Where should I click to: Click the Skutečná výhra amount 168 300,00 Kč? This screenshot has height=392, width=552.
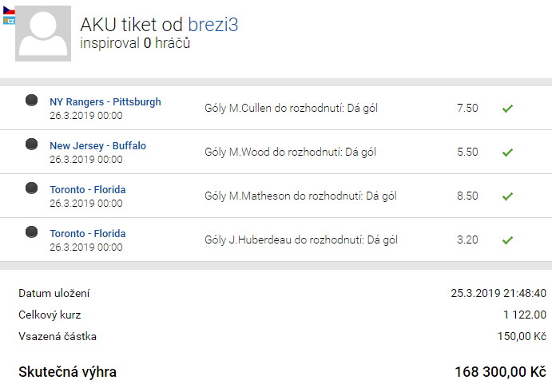coord(501,371)
